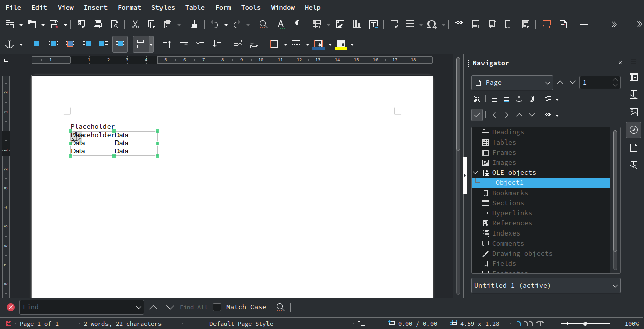Click the Anchor to icon in Navigator
Image resolution: width=644 pixels, height=329 pixels.
[x=519, y=99]
